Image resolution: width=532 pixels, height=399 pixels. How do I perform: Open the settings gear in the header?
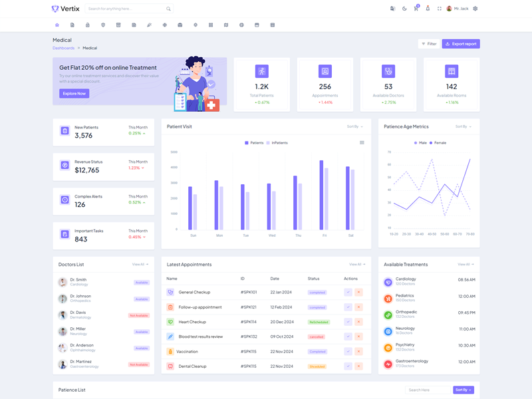click(475, 9)
